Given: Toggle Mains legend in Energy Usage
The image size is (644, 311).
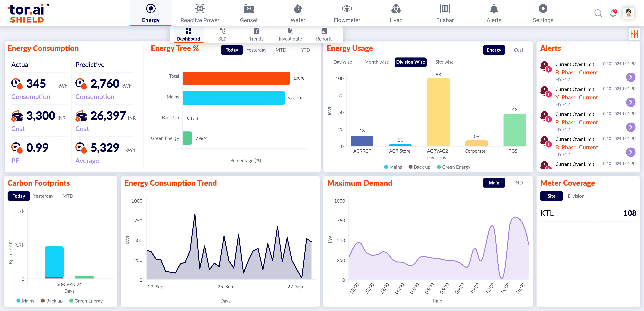Looking at the screenshot, I should [393, 167].
